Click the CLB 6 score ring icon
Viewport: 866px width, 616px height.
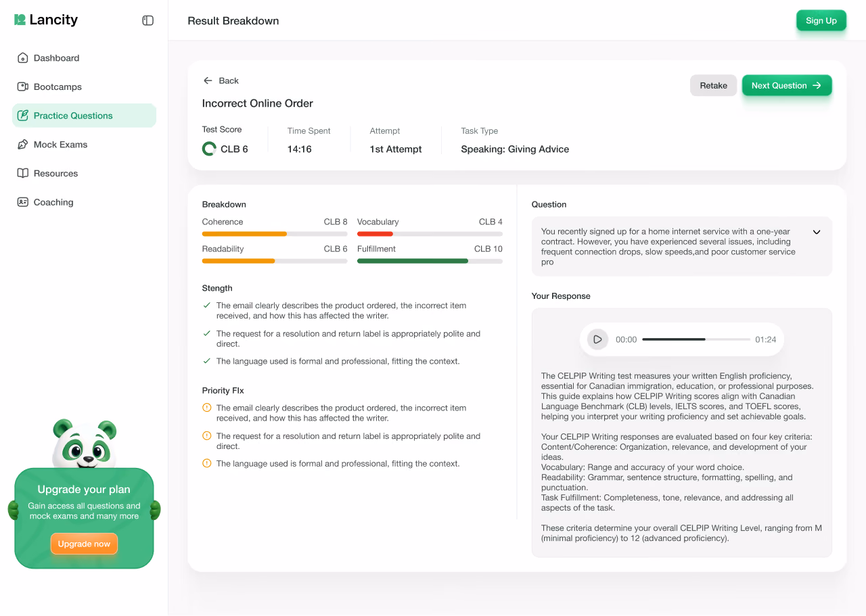209,149
